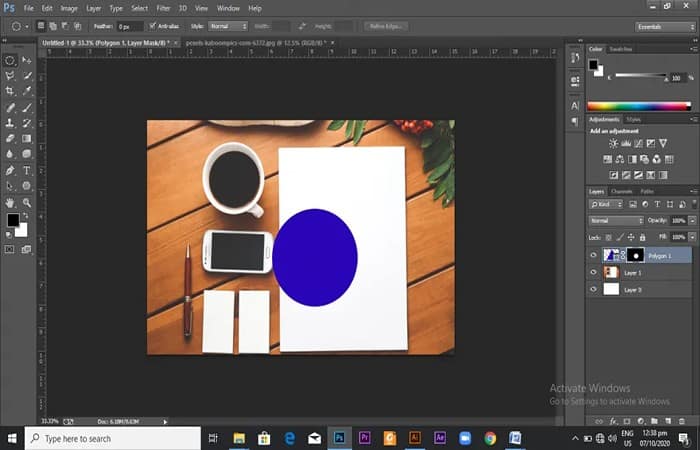Switch to the Paths tab
700x450 pixels.
coord(647,191)
